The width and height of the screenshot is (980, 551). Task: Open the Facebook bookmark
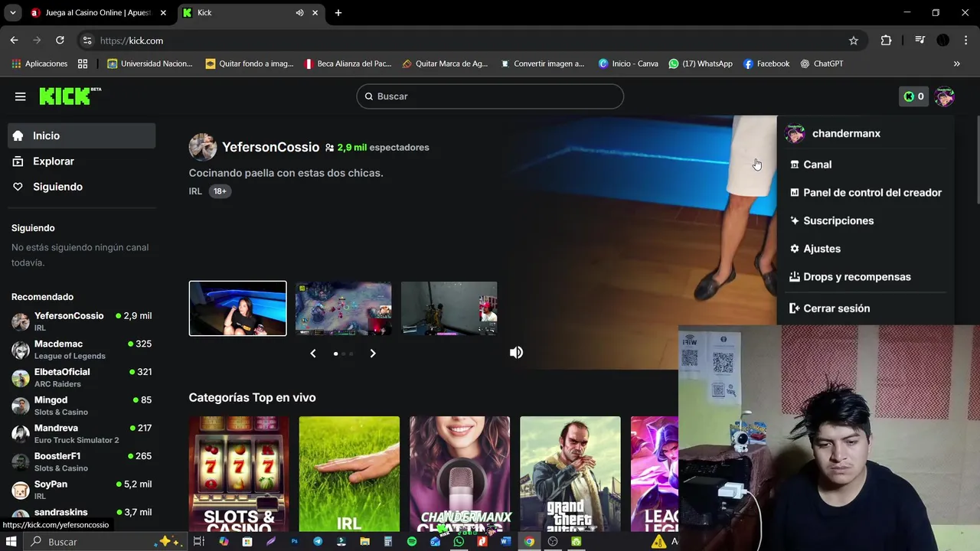(x=766, y=64)
